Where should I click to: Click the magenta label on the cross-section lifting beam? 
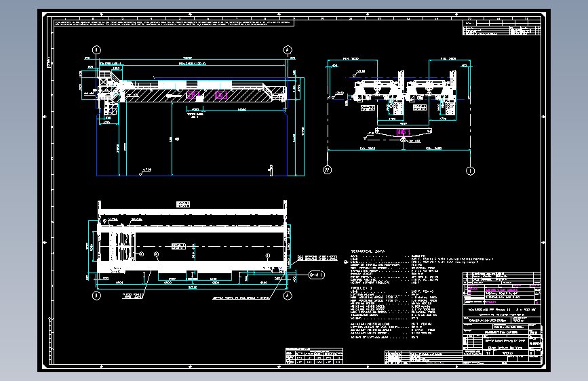(x=403, y=132)
